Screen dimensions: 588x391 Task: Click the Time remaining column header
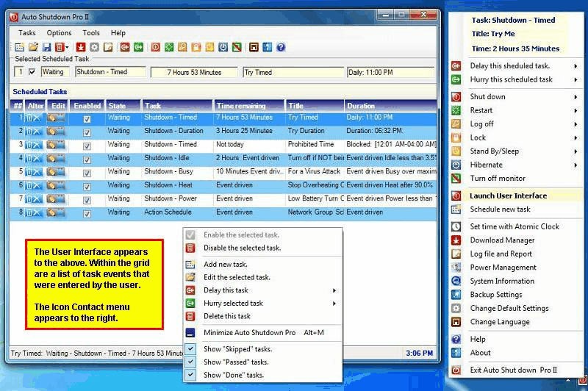249,106
